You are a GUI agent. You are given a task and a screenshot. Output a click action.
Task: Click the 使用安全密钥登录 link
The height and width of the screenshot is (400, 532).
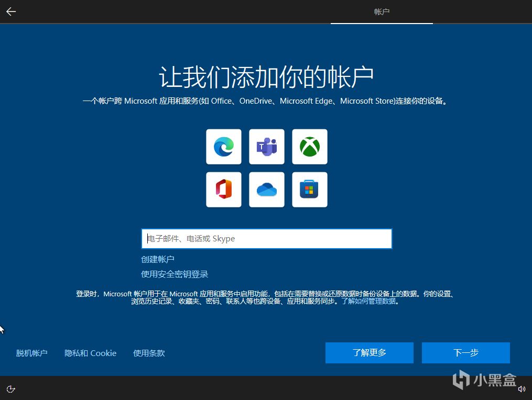coord(175,274)
